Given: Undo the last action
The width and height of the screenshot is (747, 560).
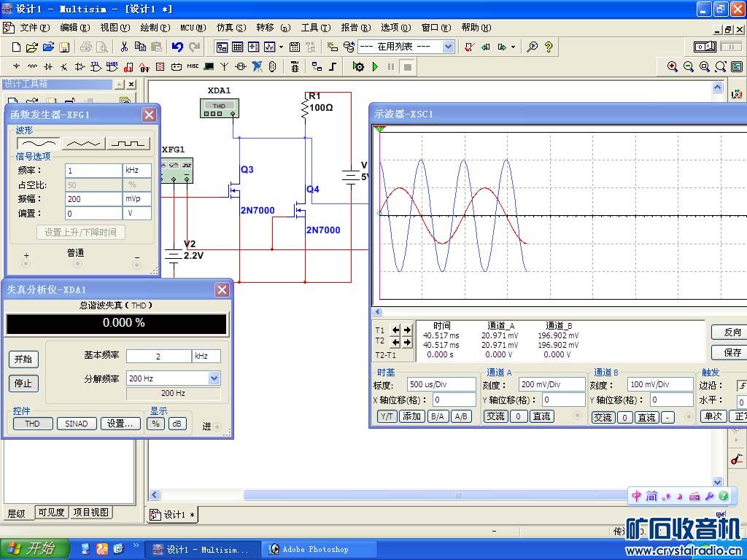Looking at the screenshot, I should coord(177,47).
